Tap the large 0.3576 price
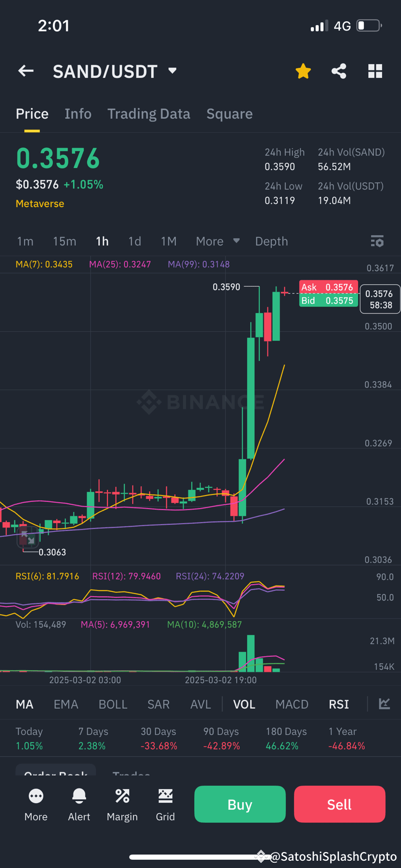This screenshot has width=401, height=868. point(58,158)
